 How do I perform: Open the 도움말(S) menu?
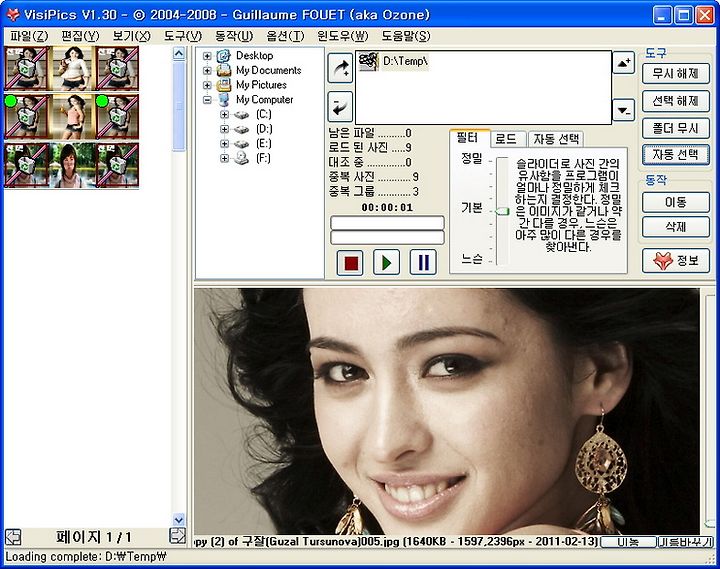click(406, 36)
